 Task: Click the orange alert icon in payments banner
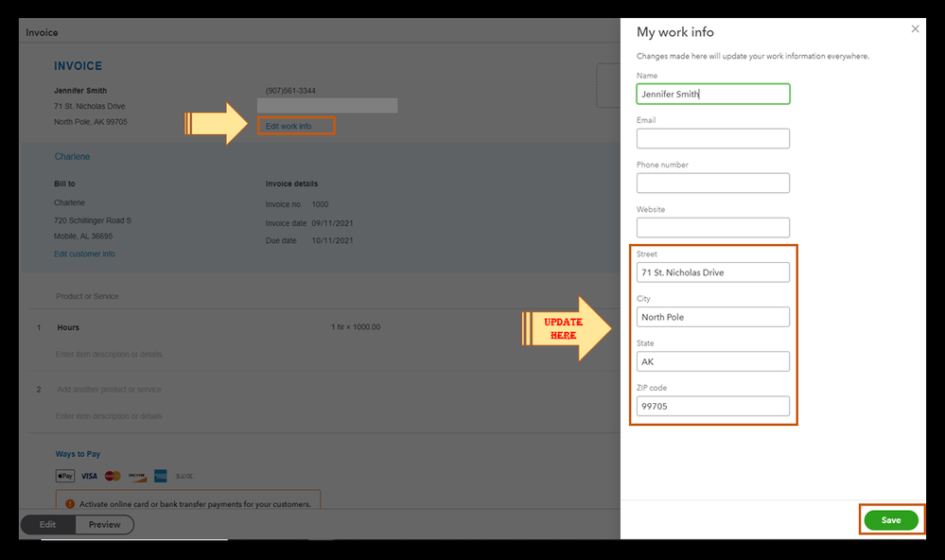(70, 504)
